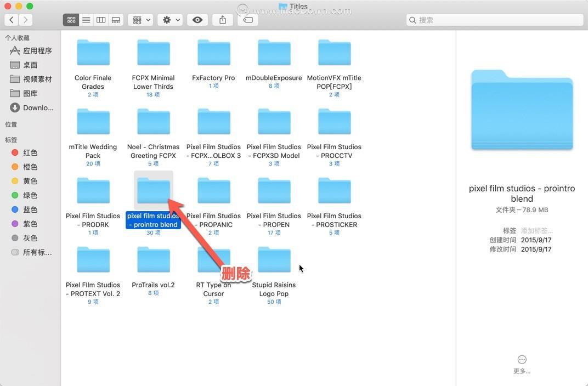The width and height of the screenshot is (588, 386).
Task: Click the selected prointro blend folder icon
Action: pos(154,191)
